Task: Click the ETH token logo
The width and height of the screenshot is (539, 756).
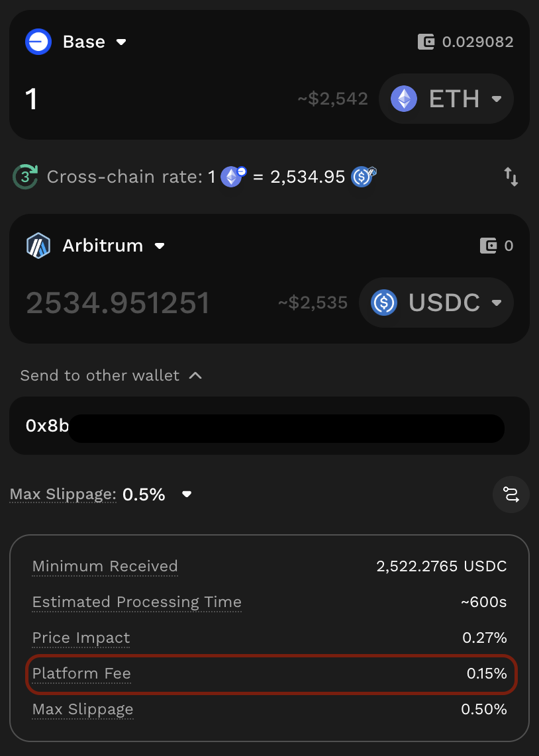Action: [404, 99]
